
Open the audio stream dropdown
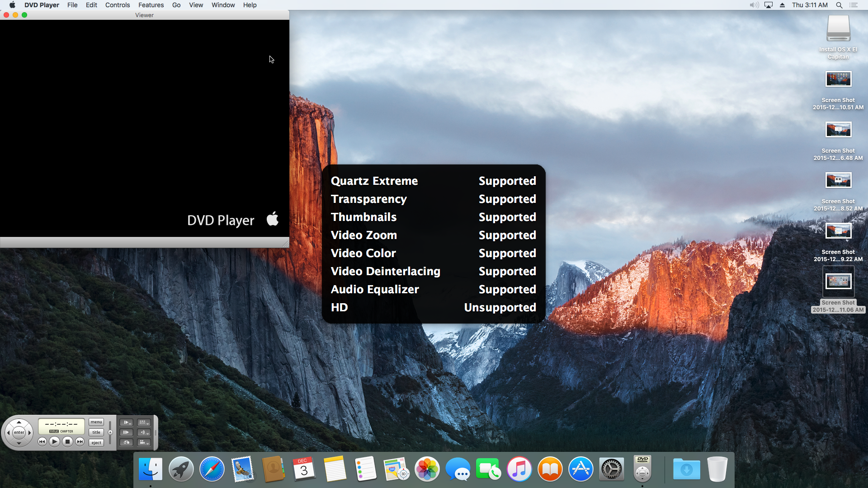(x=144, y=432)
